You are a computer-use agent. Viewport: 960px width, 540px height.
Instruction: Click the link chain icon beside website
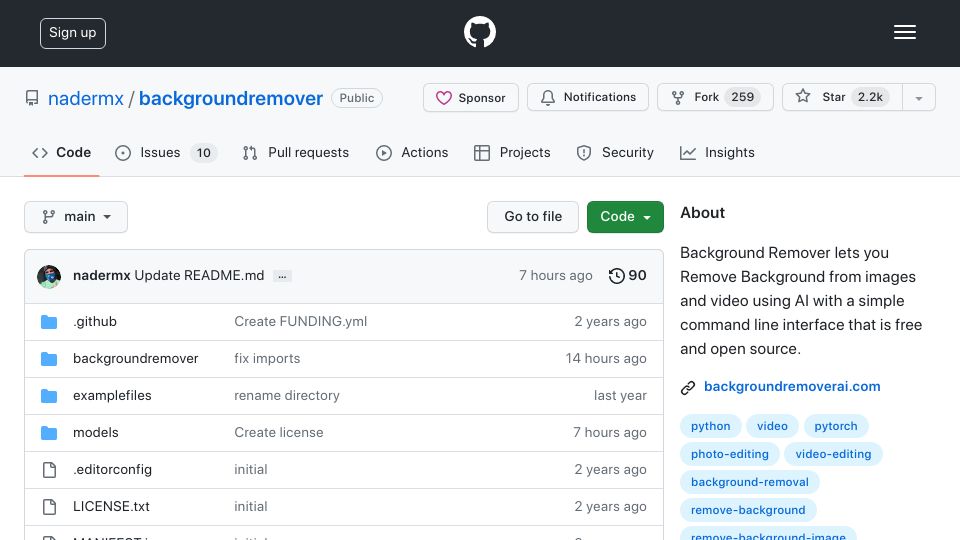pyautogui.click(x=688, y=388)
